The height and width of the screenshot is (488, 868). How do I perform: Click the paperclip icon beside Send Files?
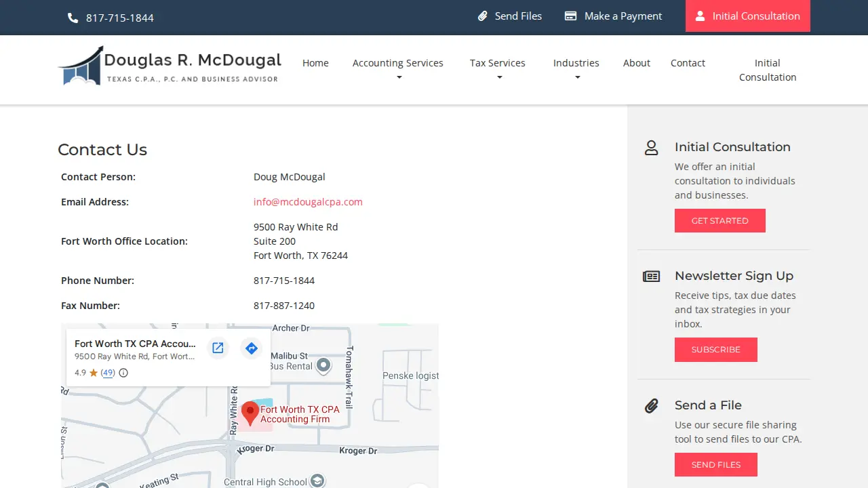[483, 16]
